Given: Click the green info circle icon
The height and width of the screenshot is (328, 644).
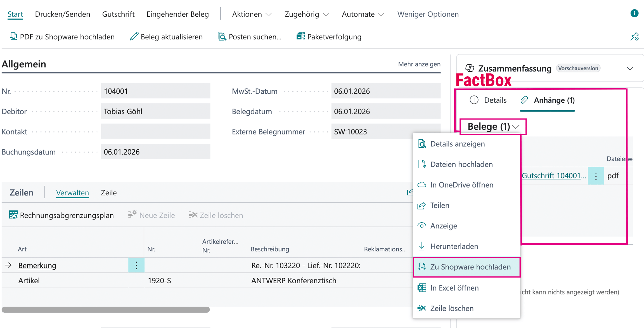Looking at the screenshot, I should click(634, 13).
